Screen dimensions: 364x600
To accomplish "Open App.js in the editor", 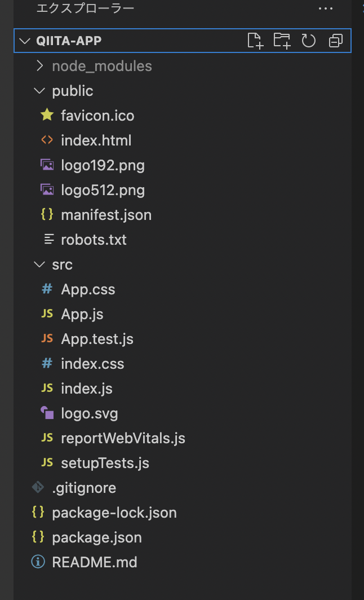I will [x=82, y=314].
